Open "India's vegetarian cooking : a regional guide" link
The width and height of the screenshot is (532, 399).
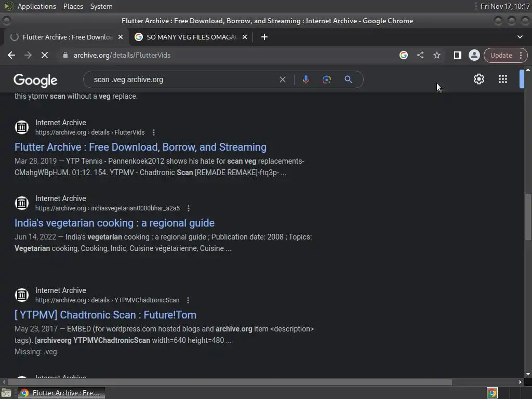pos(114,223)
